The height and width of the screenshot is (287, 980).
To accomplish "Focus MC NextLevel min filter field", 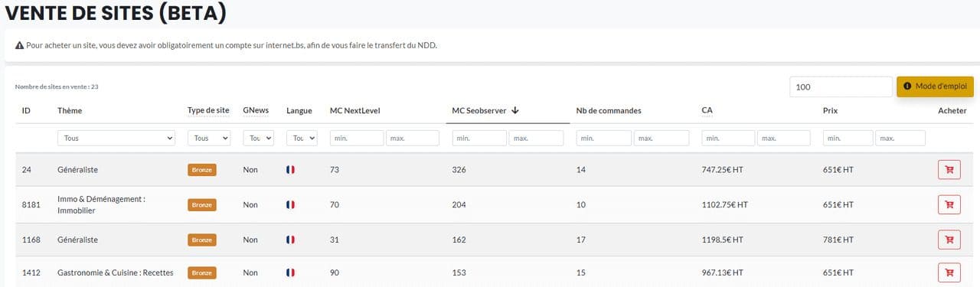I will pos(357,139).
